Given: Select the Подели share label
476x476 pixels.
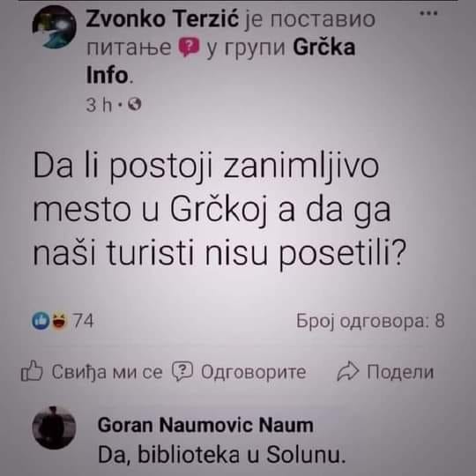Looking at the screenshot, I should click(400, 372).
